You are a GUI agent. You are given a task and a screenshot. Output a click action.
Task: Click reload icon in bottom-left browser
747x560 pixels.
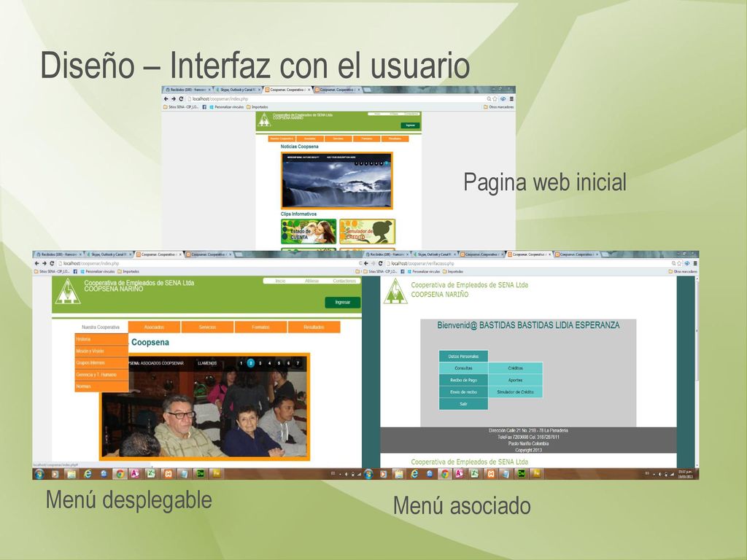coord(52,263)
